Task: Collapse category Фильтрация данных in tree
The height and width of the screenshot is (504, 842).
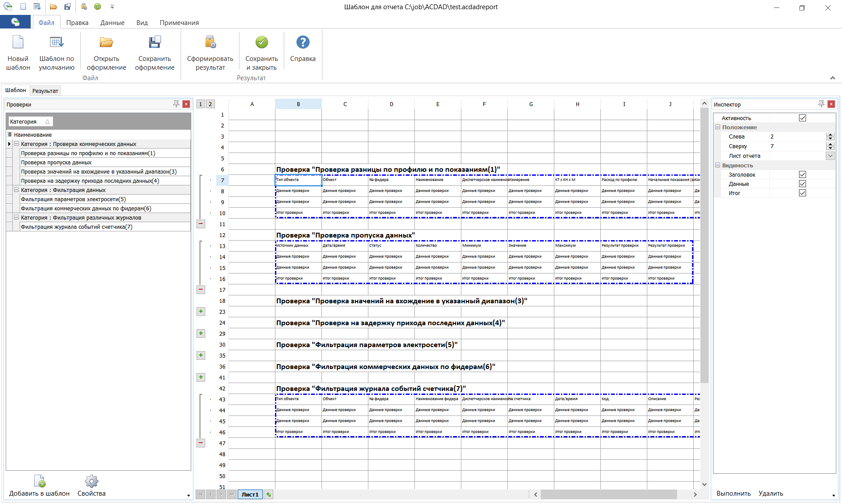Action: 16,190
